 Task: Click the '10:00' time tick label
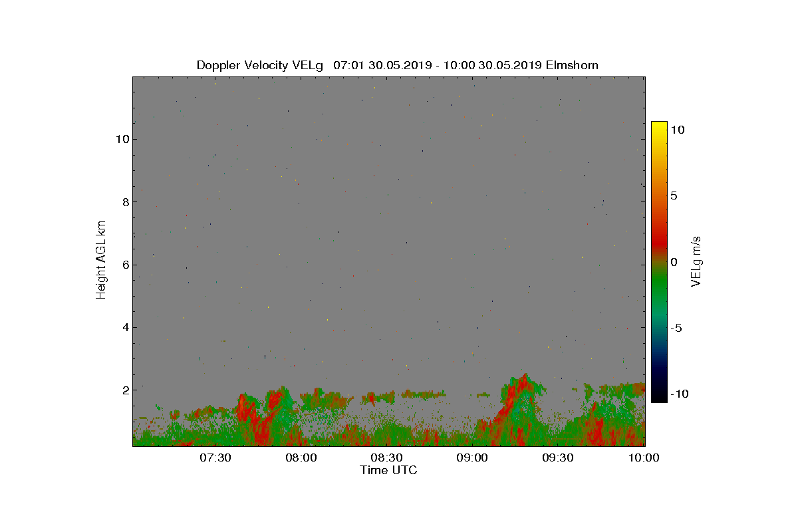tap(644, 458)
